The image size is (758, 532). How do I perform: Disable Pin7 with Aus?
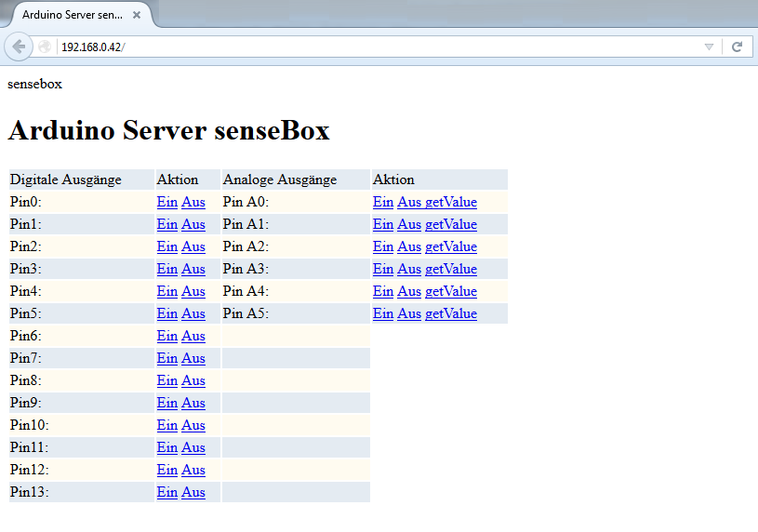pos(193,358)
